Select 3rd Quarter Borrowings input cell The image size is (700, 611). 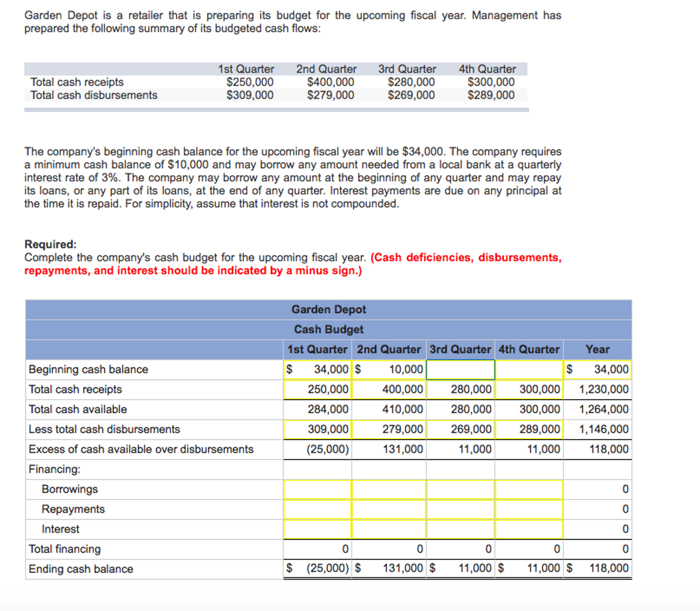coord(461,489)
